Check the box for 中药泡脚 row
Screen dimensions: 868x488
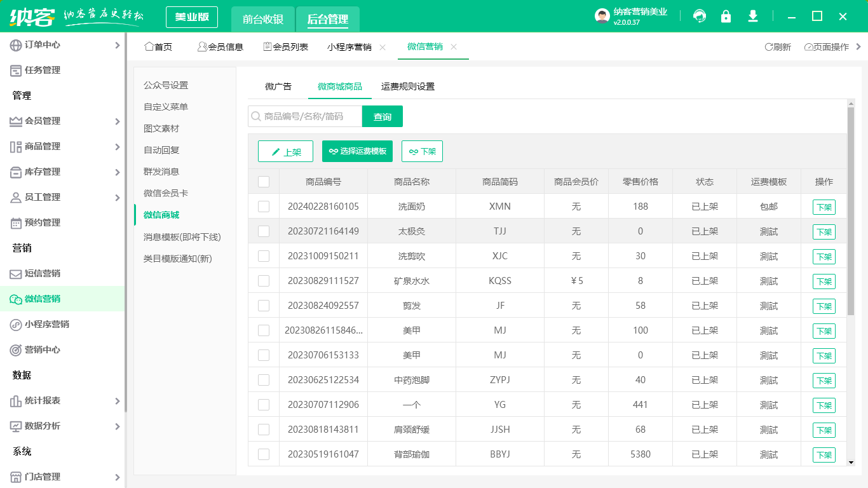[x=264, y=380]
